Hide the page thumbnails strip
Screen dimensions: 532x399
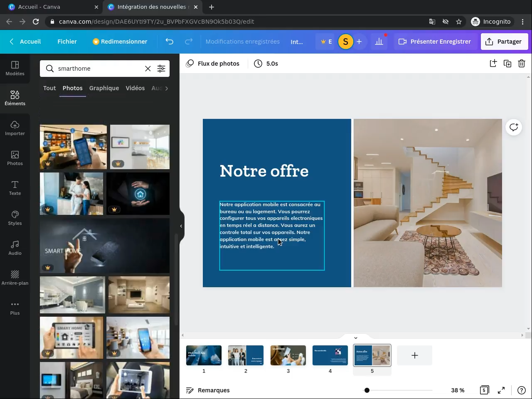[355, 337]
